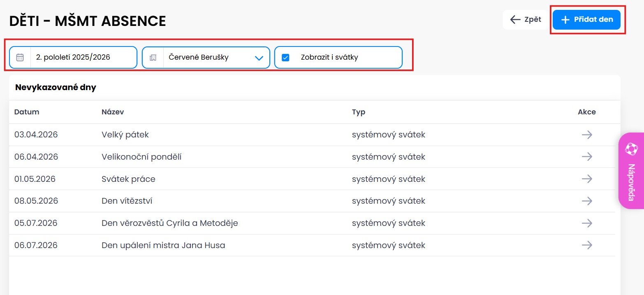This screenshot has height=295, width=644.
Task: Click the Svátek práce name cell
Action: (x=128, y=179)
